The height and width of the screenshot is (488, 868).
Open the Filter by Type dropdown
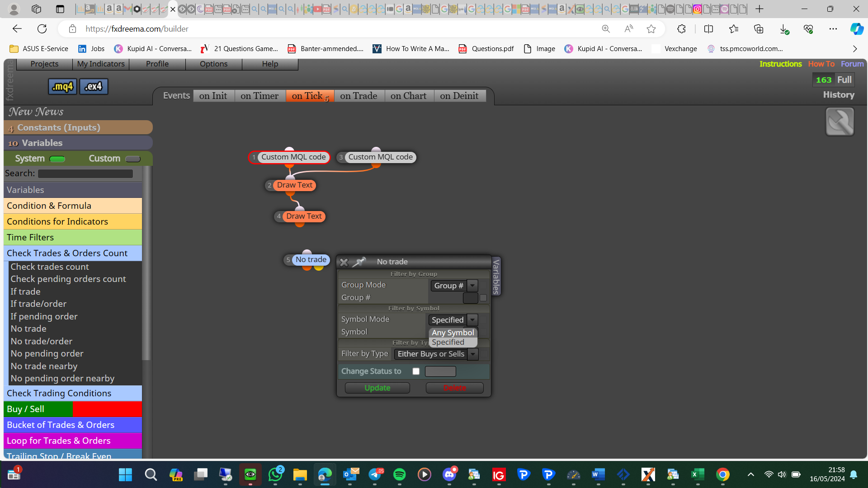coord(473,354)
